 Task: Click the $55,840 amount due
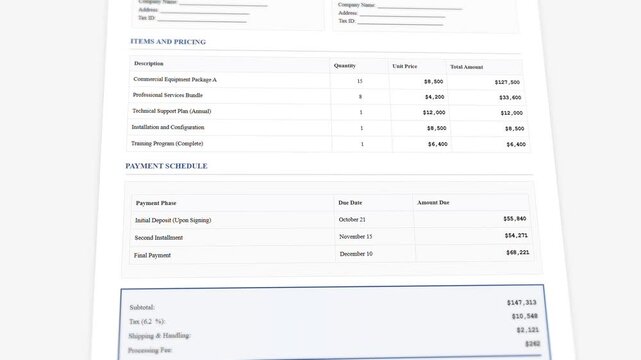click(515, 219)
